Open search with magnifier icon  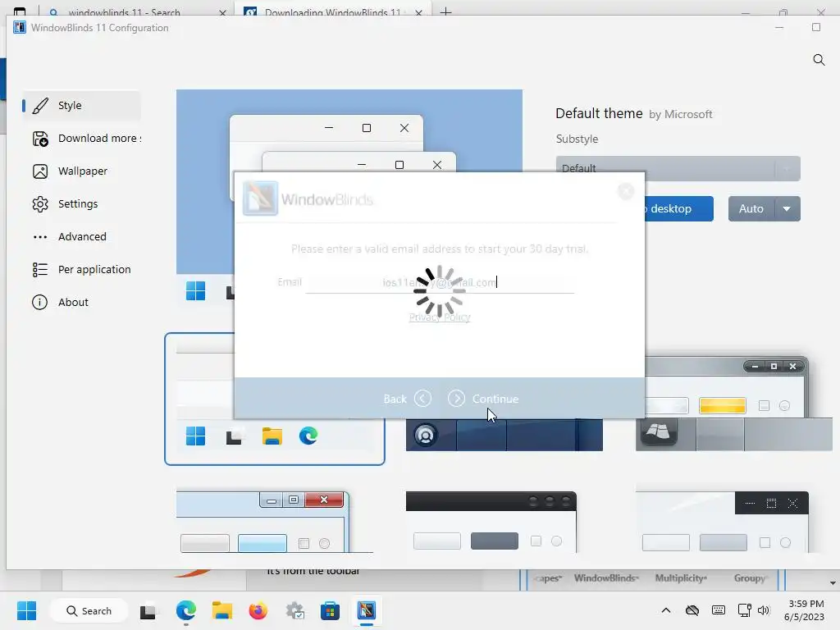click(819, 59)
